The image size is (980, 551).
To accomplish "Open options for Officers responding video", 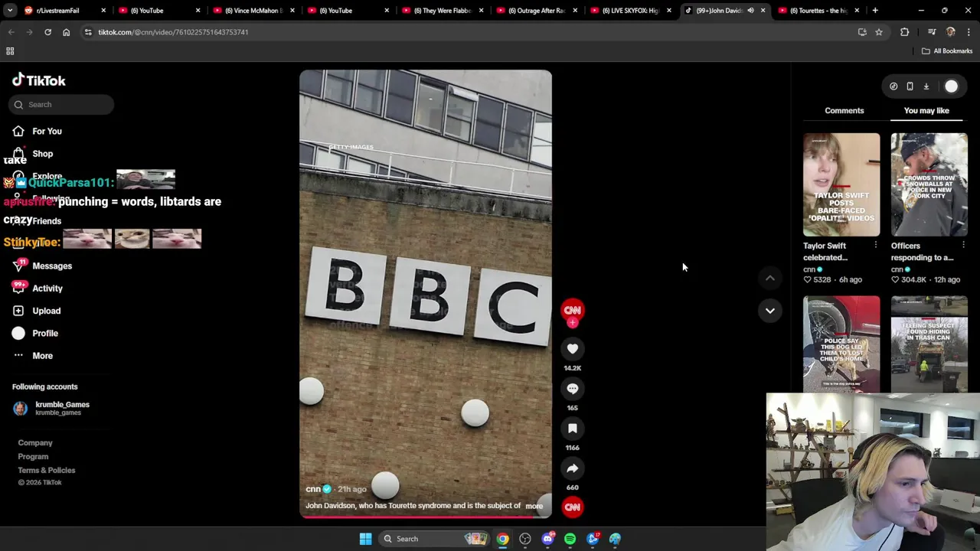I will (x=963, y=245).
